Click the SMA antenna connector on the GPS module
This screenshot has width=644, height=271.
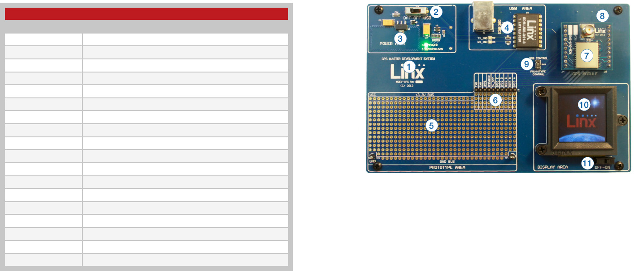pos(588,30)
